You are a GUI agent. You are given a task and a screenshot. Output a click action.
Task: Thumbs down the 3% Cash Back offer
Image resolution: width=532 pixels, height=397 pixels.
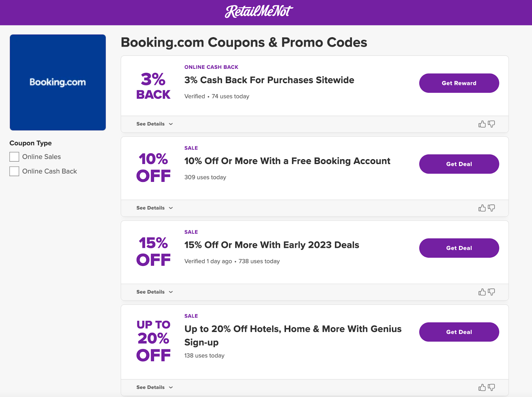pyautogui.click(x=491, y=124)
